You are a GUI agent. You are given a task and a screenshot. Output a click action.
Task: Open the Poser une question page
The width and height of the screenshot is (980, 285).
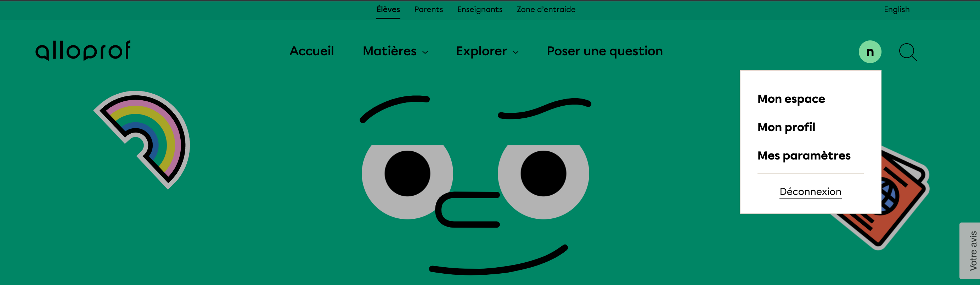click(x=604, y=51)
